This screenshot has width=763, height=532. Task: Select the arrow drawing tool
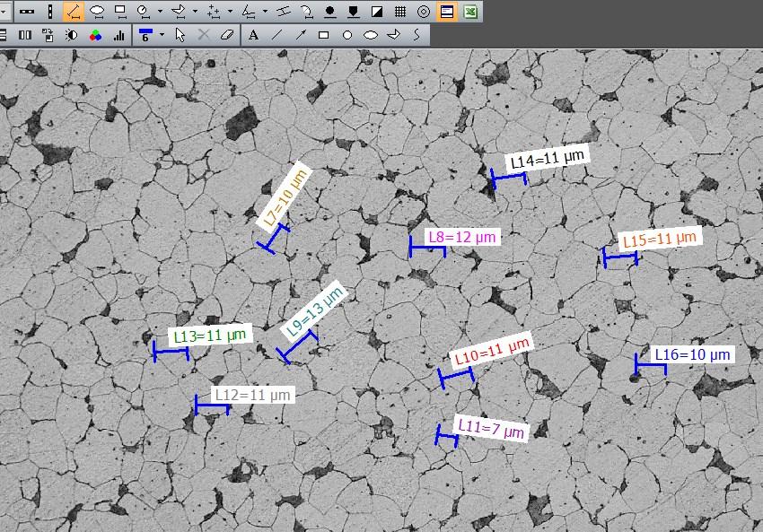point(300,35)
